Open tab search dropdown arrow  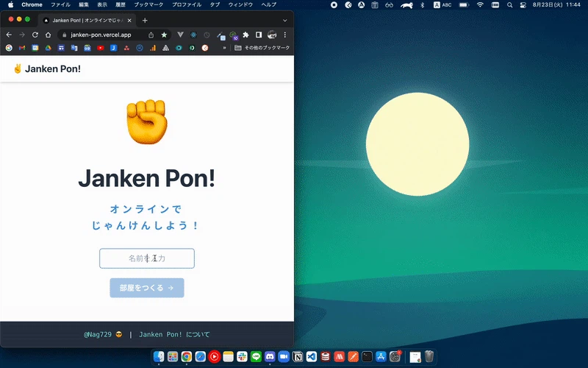[x=284, y=21]
